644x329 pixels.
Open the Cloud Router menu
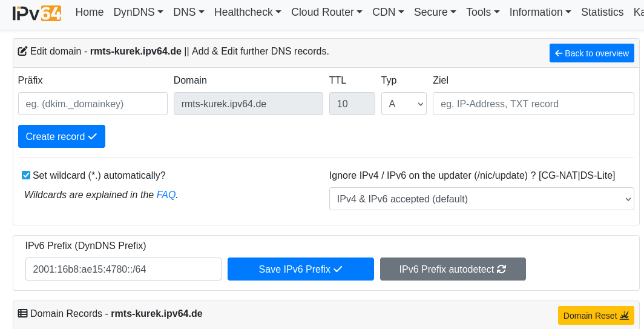tap(327, 12)
